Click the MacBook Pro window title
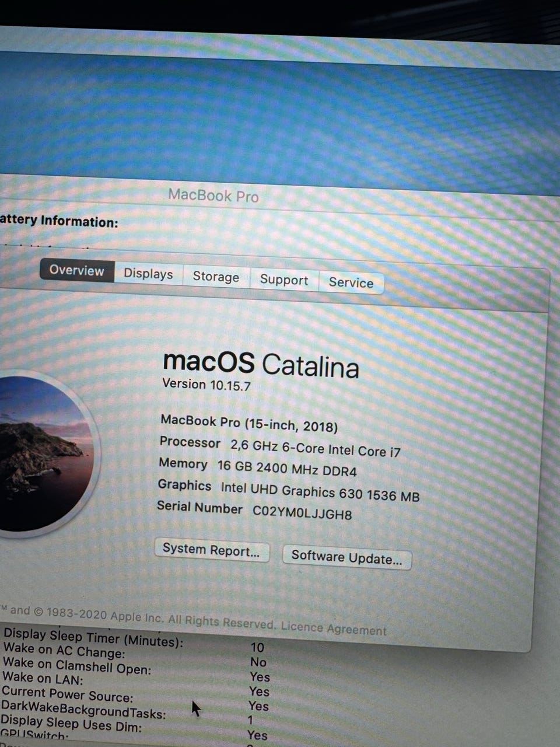 213,196
